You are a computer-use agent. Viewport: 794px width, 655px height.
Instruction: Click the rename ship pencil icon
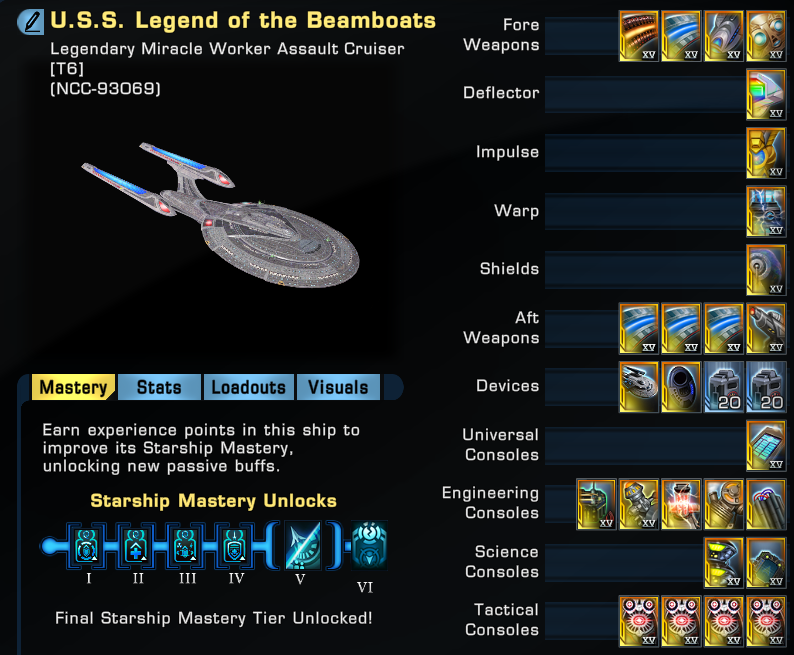(31, 22)
